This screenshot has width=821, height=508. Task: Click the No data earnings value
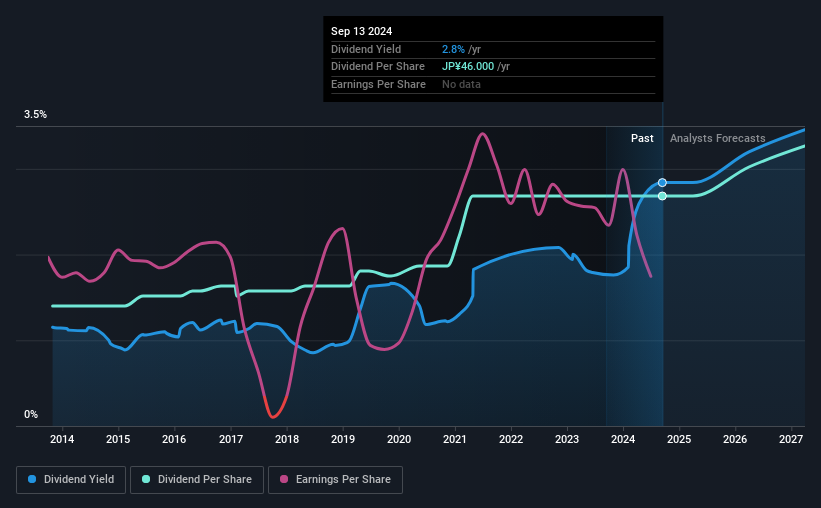(x=461, y=84)
